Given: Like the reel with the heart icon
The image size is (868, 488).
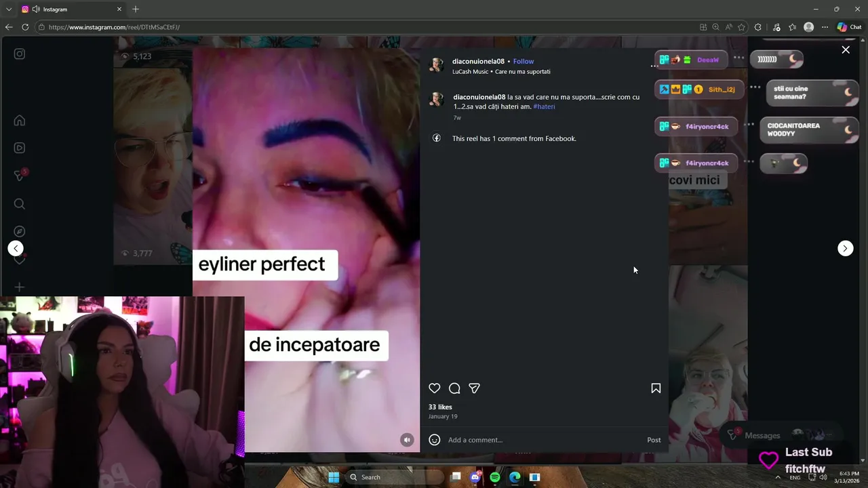Looking at the screenshot, I should click(x=435, y=388).
